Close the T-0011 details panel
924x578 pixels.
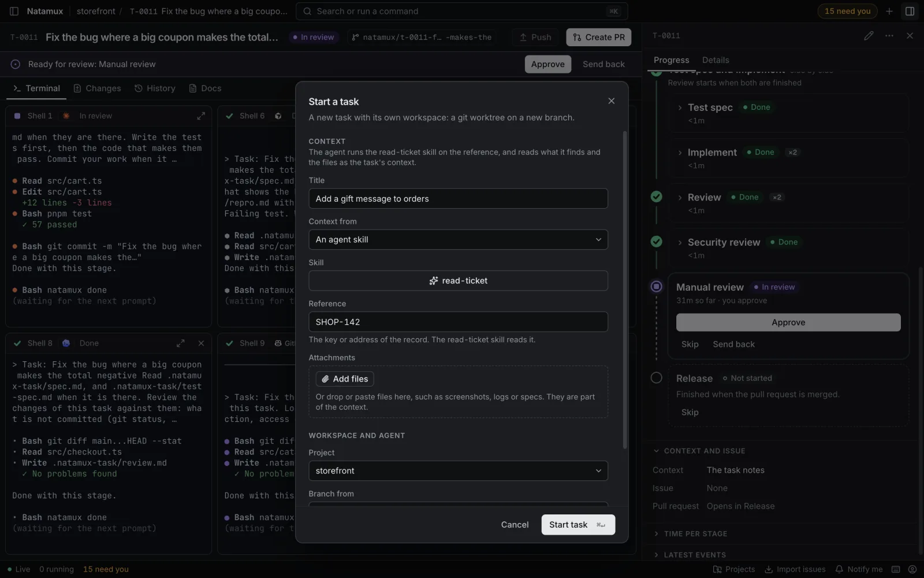pos(910,36)
